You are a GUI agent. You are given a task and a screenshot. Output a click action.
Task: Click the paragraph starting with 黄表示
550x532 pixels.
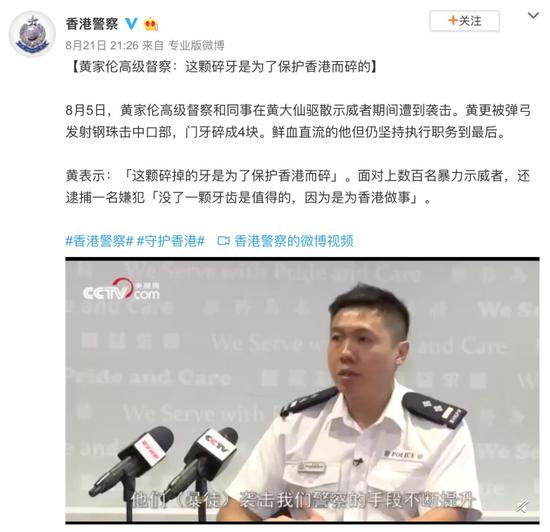pos(298,187)
